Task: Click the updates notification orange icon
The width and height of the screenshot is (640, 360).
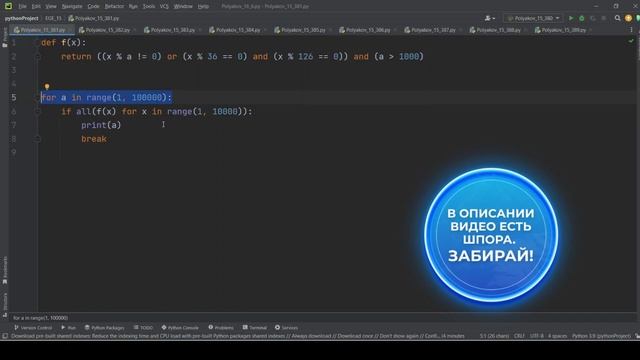Action: pos(628,18)
